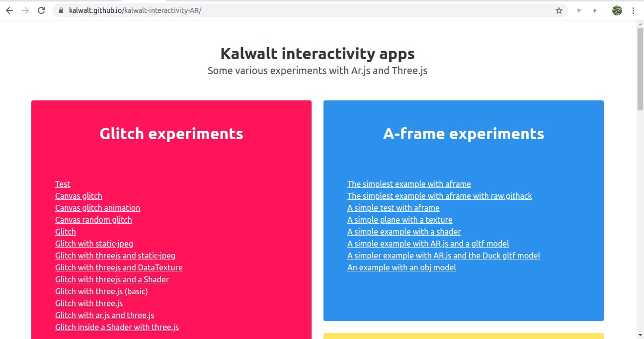Open the Glitch with three.js link
Viewport: 644px width, 339px height.
coord(89,303)
